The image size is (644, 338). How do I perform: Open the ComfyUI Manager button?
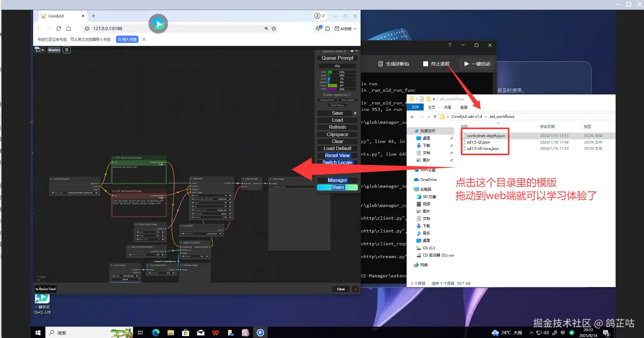click(337, 180)
